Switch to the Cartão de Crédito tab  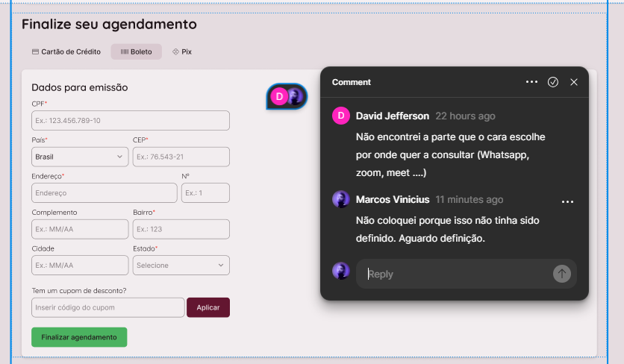(x=66, y=52)
